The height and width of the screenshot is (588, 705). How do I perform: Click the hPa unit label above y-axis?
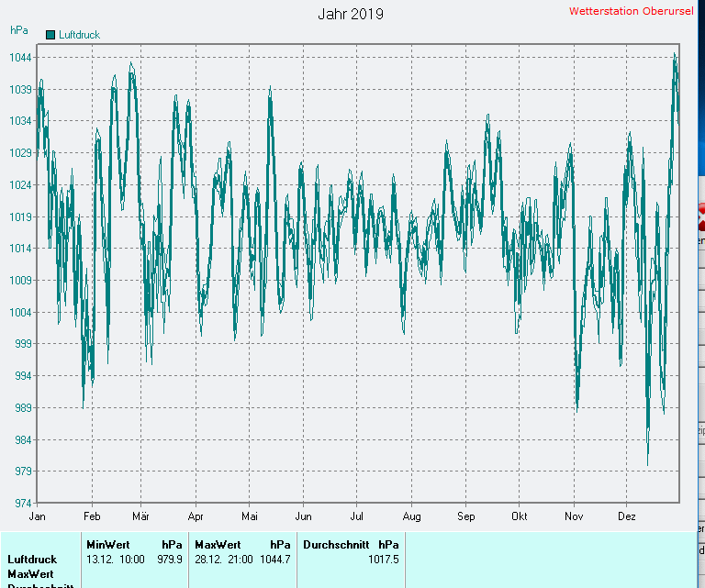19,30
